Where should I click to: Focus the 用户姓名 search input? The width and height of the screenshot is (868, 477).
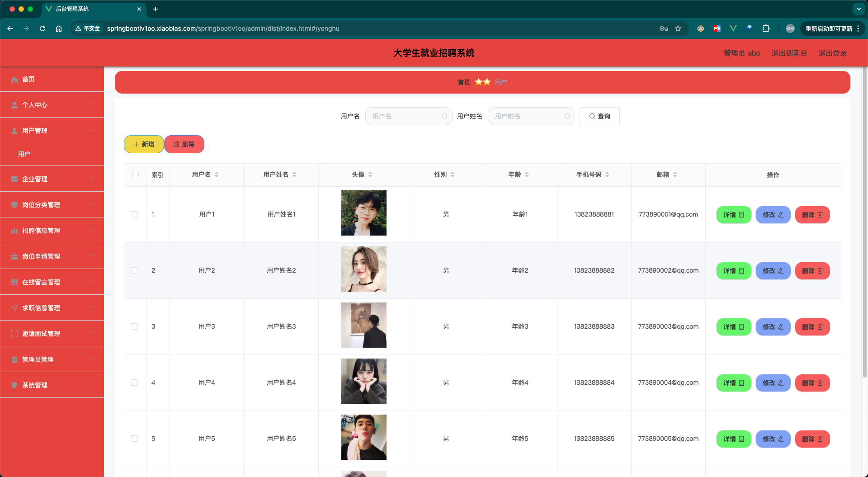(531, 116)
